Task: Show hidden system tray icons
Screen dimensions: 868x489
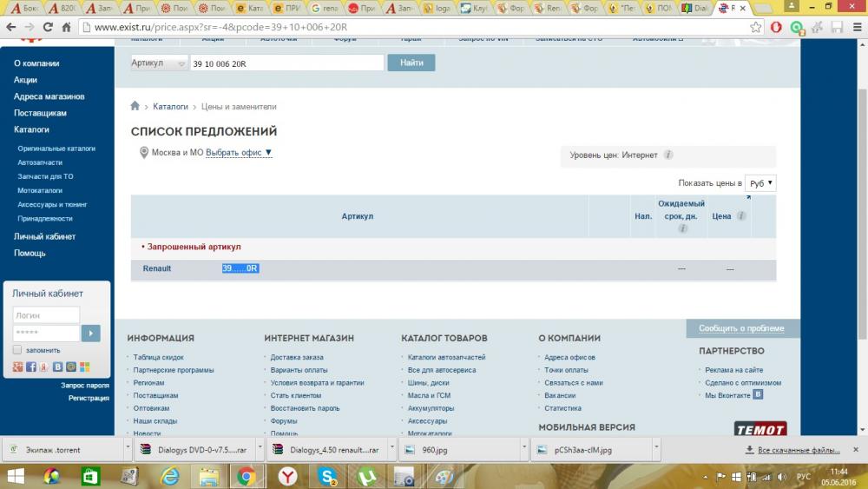Action: coord(705,477)
